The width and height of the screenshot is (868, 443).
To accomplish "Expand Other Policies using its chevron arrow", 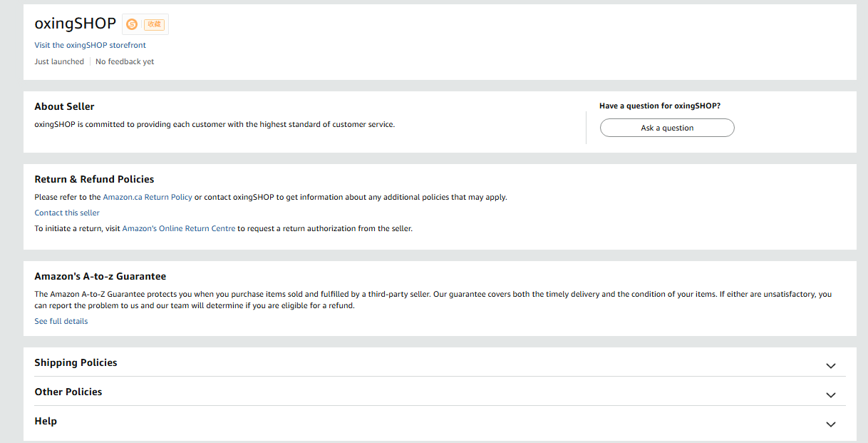I will tap(830, 394).
